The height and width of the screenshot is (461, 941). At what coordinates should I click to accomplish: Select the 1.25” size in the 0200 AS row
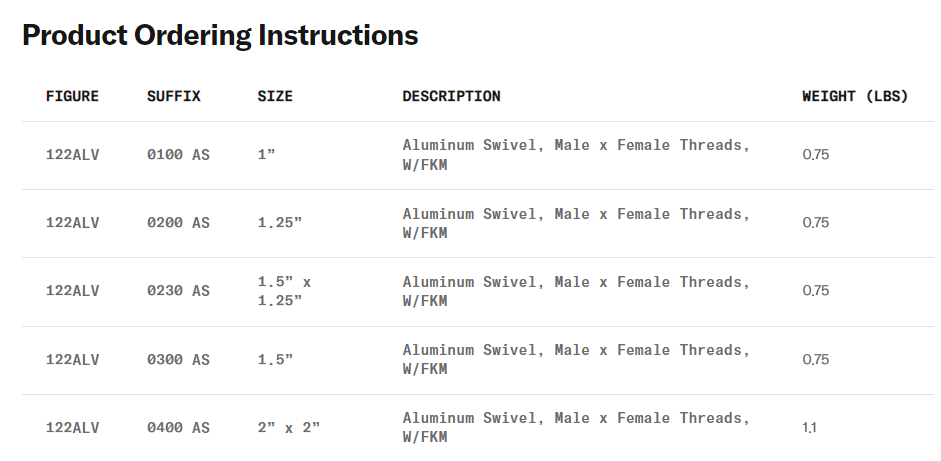coord(280,223)
